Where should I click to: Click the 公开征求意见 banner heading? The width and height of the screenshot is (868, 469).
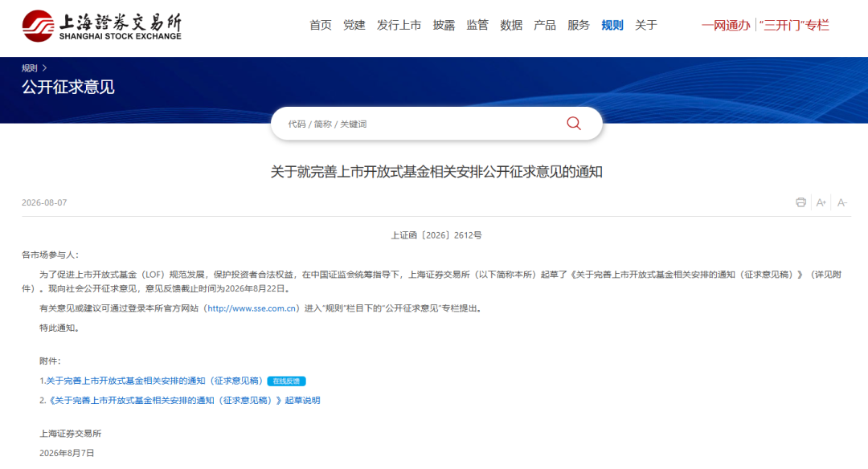68,88
